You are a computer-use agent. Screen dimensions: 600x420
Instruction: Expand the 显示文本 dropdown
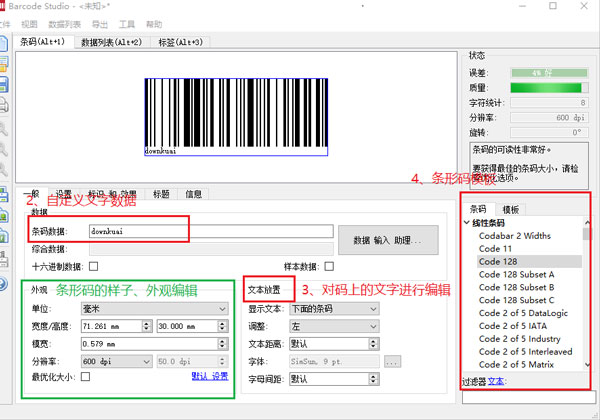coord(333,309)
